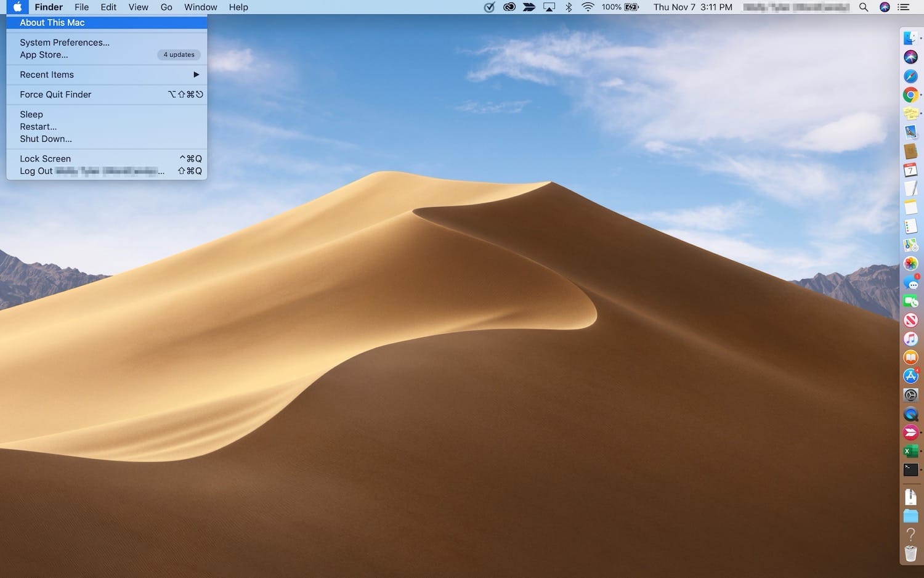Open the Calendar app in the Dock
The height and width of the screenshot is (578, 924).
click(x=910, y=170)
